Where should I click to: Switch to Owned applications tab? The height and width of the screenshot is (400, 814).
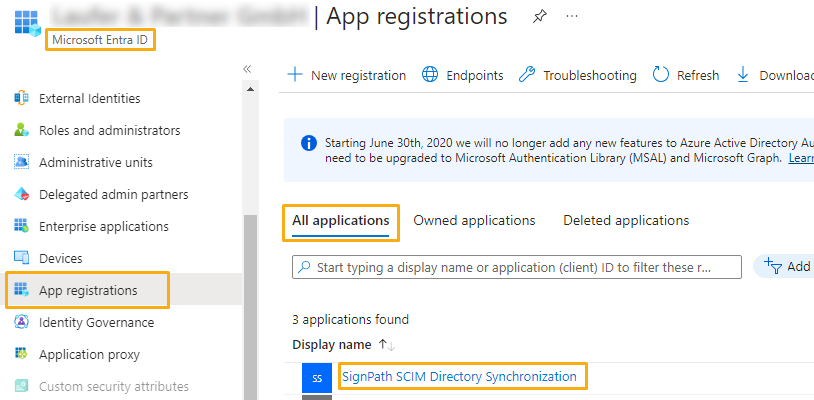point(474,220)
